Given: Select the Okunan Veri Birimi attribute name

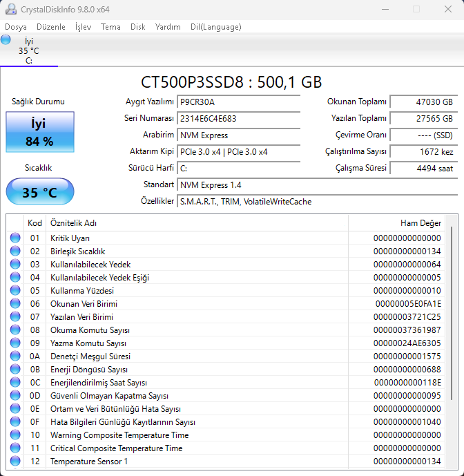Looking at the screenshot, I should (x=84, y=304).
